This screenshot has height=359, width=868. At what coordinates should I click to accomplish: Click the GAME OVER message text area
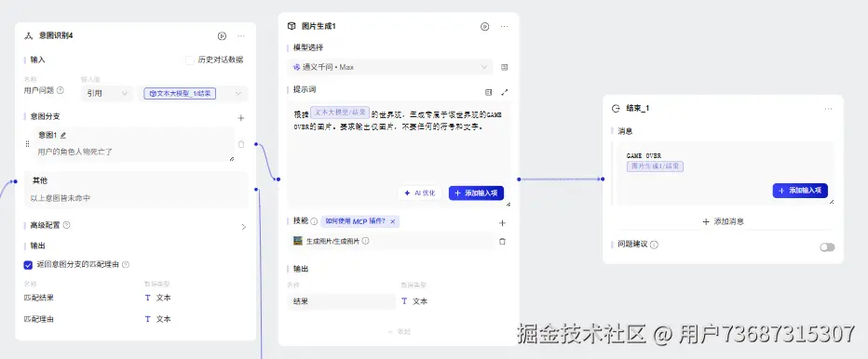click(x=726, y=173)
